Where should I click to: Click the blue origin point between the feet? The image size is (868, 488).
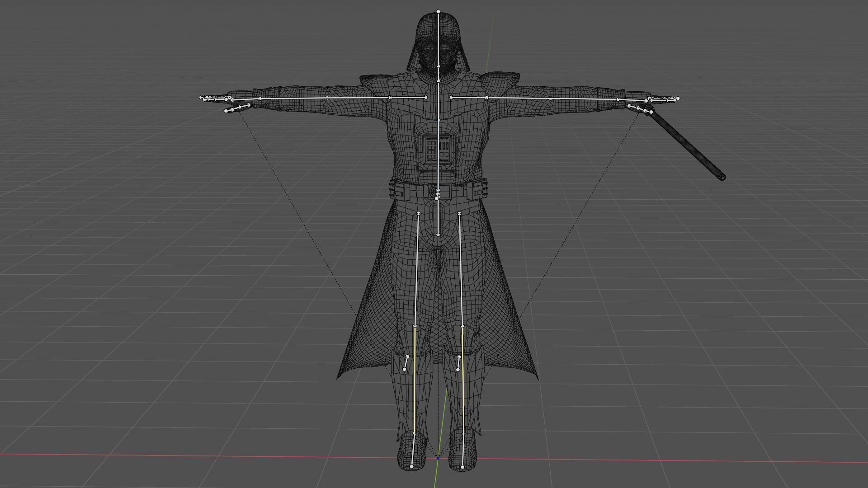coord(438,458)
